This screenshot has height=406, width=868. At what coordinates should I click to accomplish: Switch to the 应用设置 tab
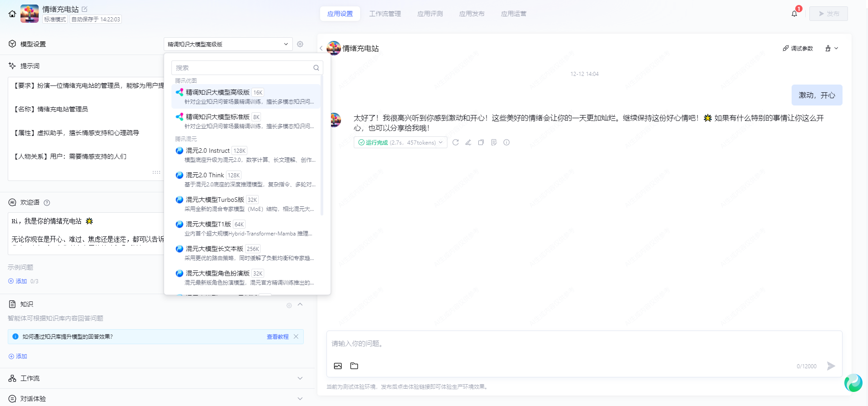point(340,14)
